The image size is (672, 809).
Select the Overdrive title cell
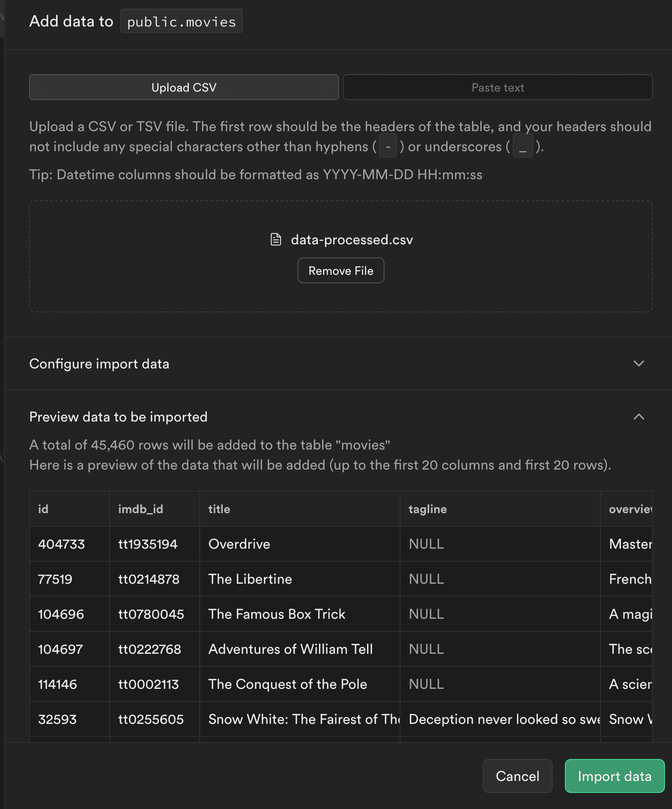(239, 544)
